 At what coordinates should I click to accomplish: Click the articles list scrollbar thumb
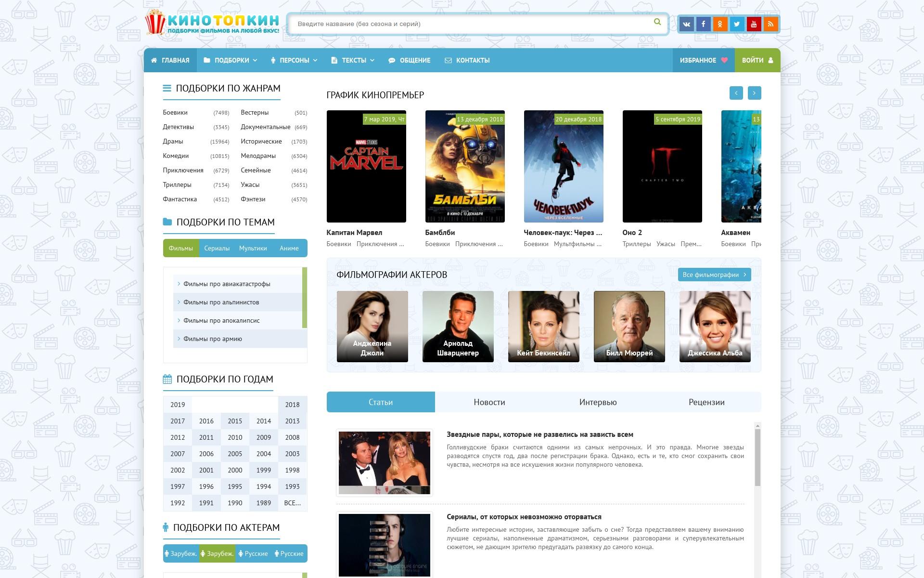pyautogui.click(x=757, y=458)
